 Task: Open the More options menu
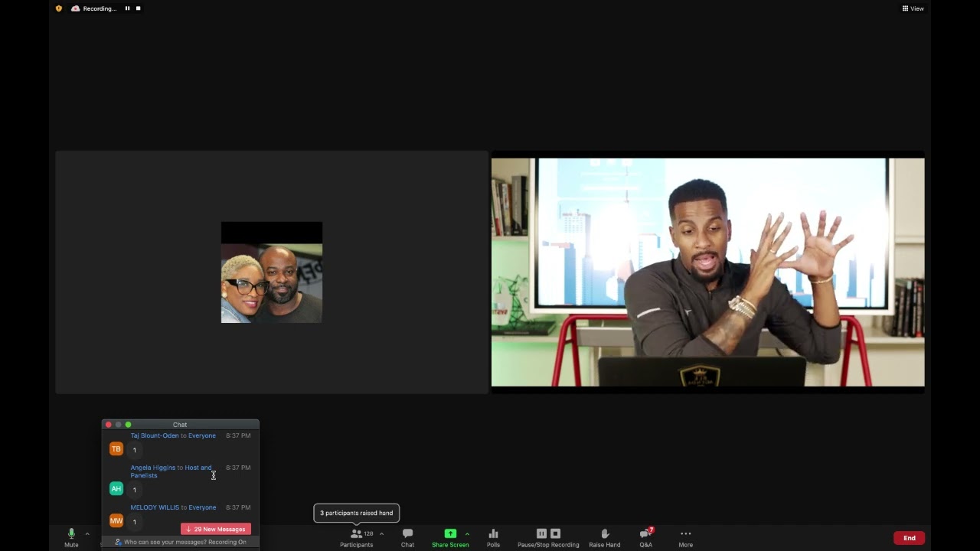click(x=685, y=538)
